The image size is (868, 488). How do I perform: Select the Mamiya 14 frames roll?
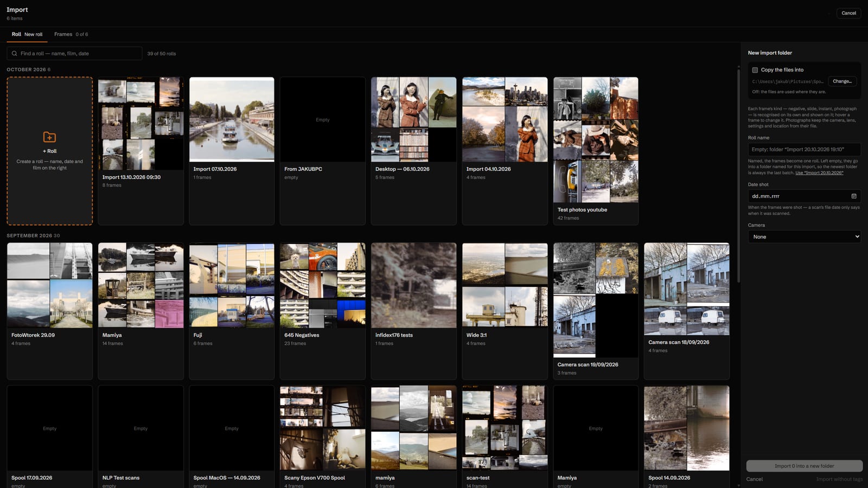(x=141, y=311)
